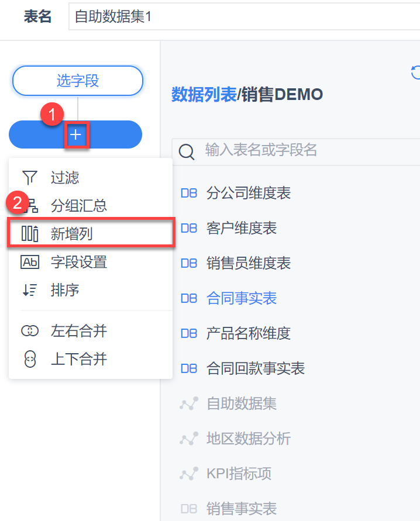Select 新增列 menu option

click(x=71, y=233)
